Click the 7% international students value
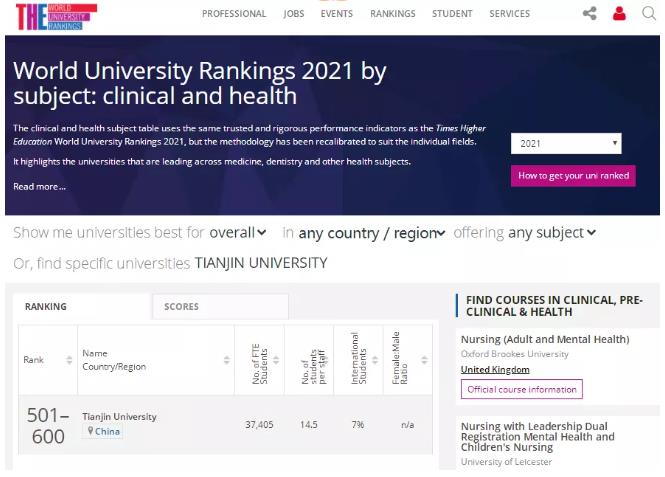Image resolution: width=665 pixels, height=477 pixels. [358, 425]
